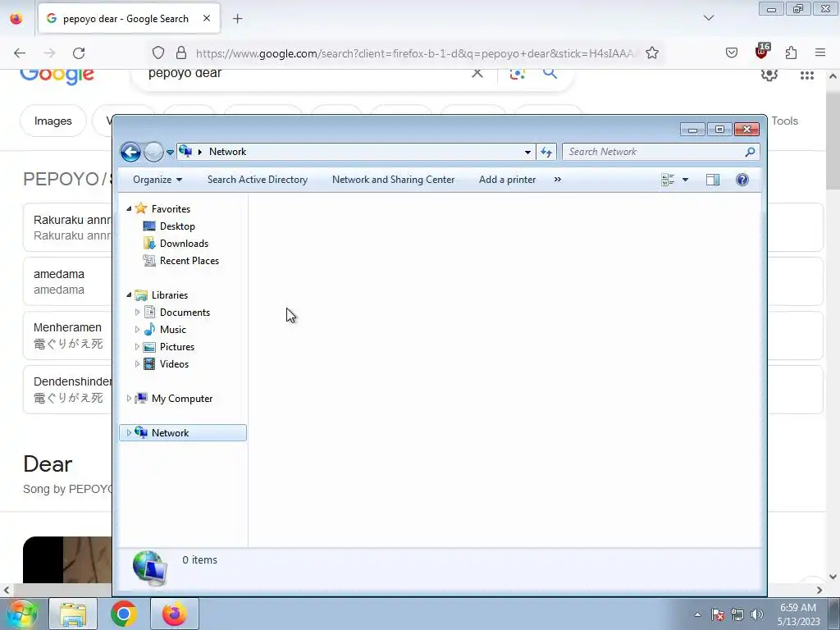Viewport: 840px width, 630px height.
Task: Change the view icon in Explorer
Action: (x=668, y=180)
